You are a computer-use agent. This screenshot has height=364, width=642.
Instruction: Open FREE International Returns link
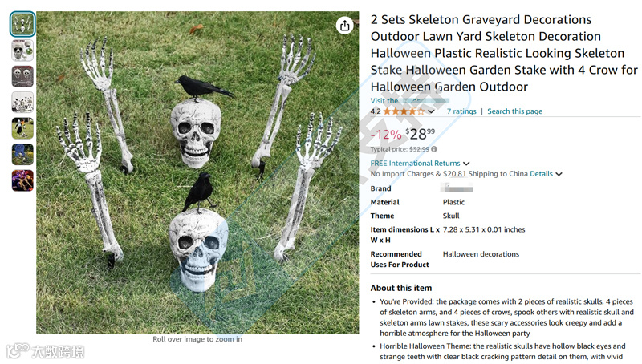coord(415,164)
